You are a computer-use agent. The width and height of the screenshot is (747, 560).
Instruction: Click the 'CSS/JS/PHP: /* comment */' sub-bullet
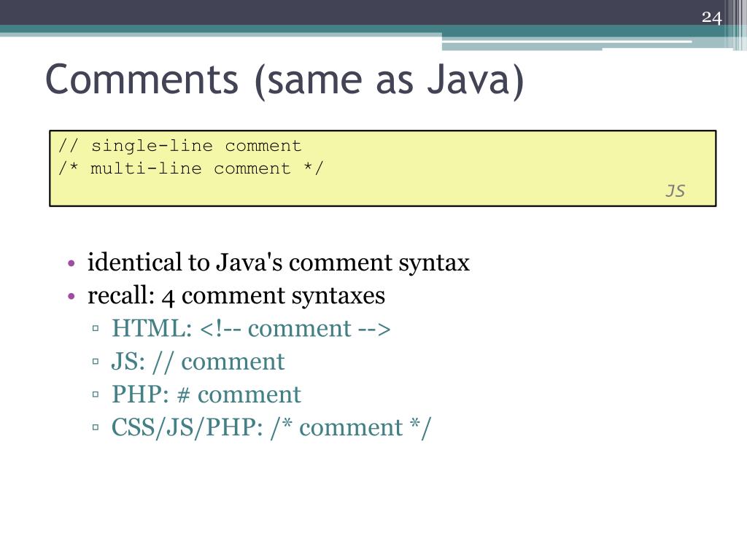[271, 427]
